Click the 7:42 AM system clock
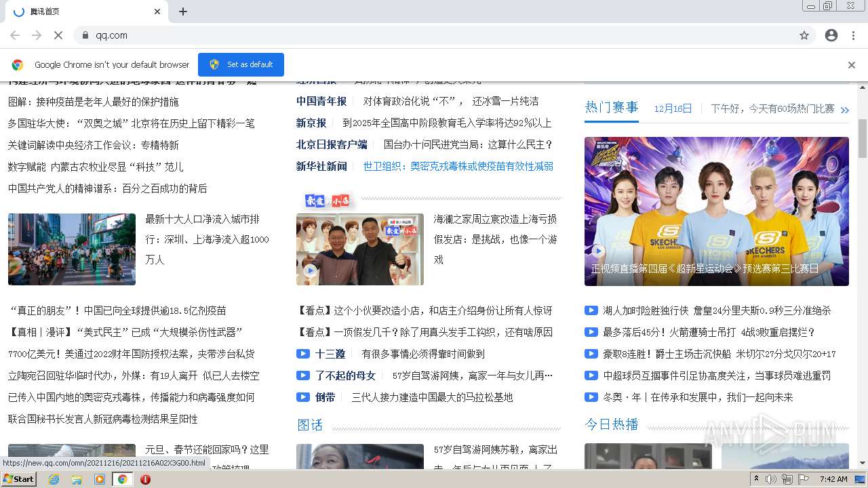868x488 pixels. pyautogui.click(x=833, y=479)
